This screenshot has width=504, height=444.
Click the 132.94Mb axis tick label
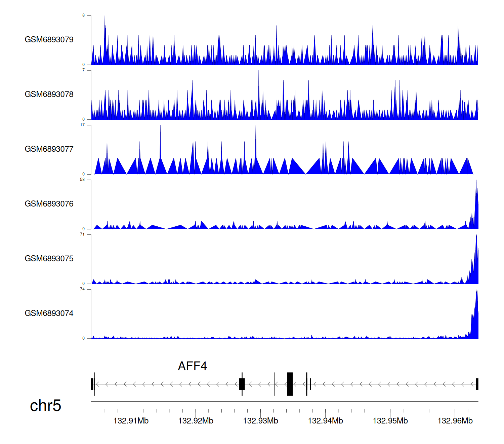(x=325, y=421)
